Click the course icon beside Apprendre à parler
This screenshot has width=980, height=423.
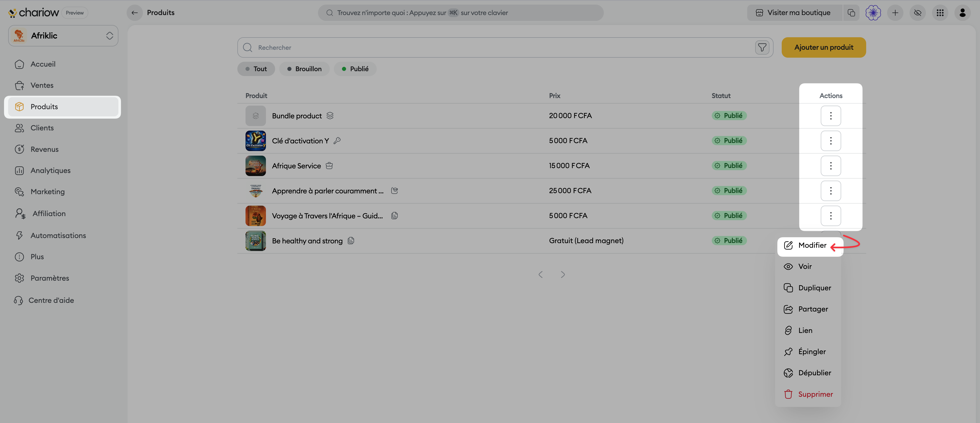[x=395, y=191]
